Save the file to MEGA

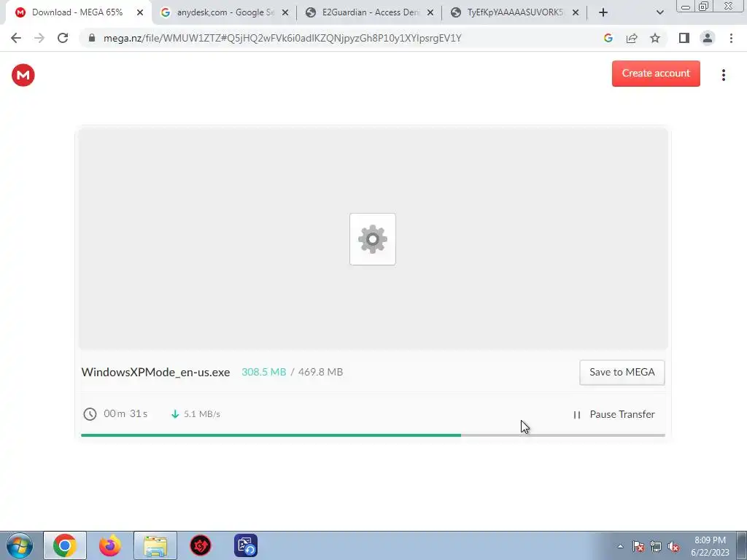622,373
